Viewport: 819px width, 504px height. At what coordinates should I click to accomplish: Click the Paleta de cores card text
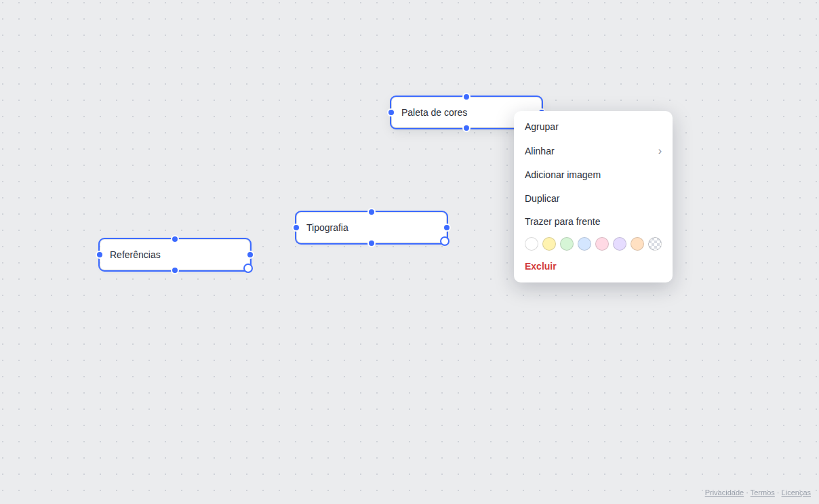pyautogui.click(x=435, y=112)
